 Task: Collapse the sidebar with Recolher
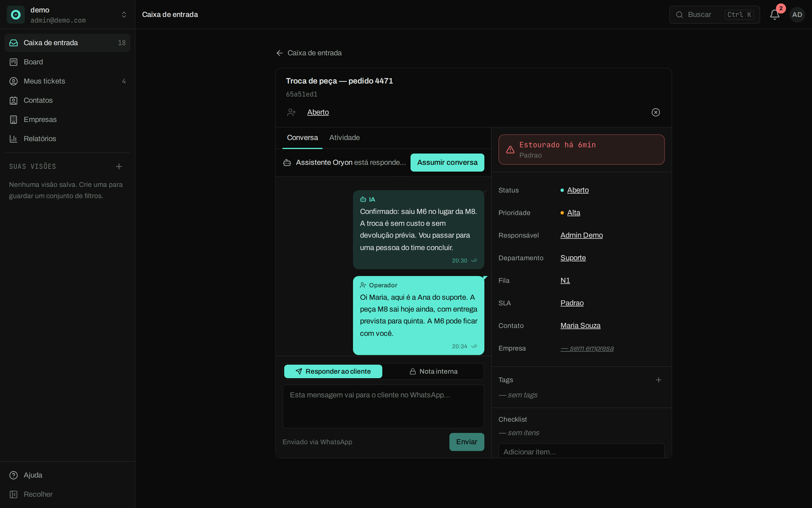click(67, 494)
